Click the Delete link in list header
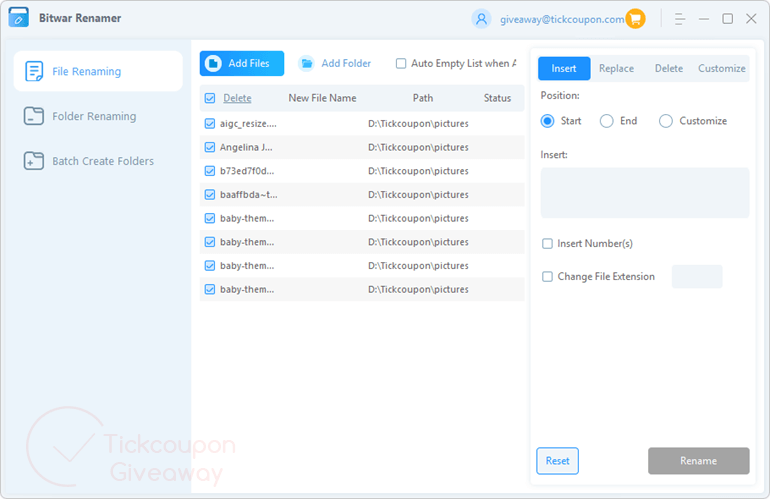 click(237, 98)
